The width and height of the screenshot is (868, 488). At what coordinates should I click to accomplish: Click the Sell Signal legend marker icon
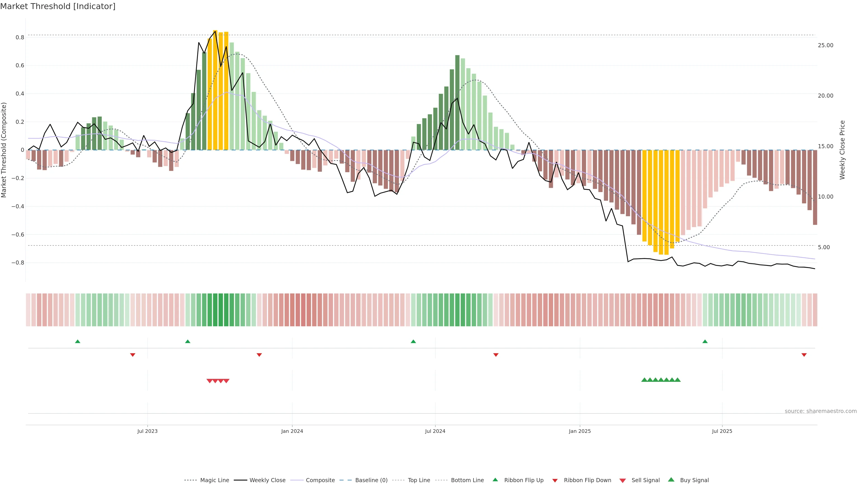click(x=622, y=481)
